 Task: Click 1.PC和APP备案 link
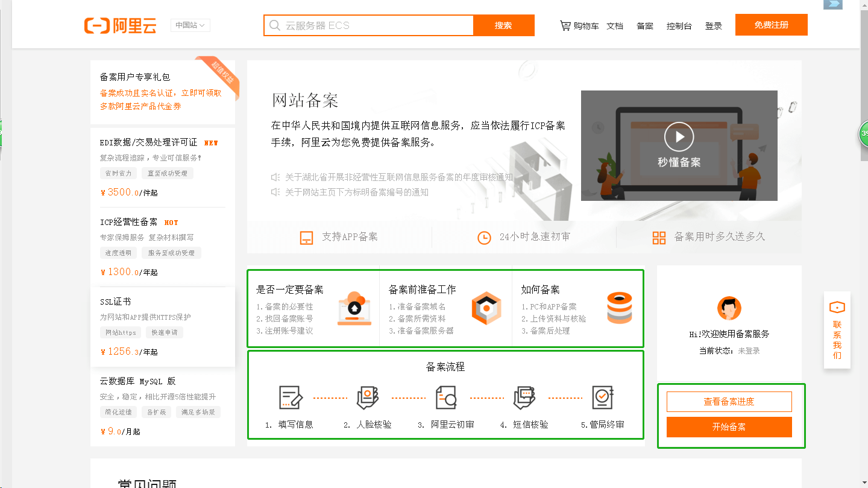coord(549,306)
